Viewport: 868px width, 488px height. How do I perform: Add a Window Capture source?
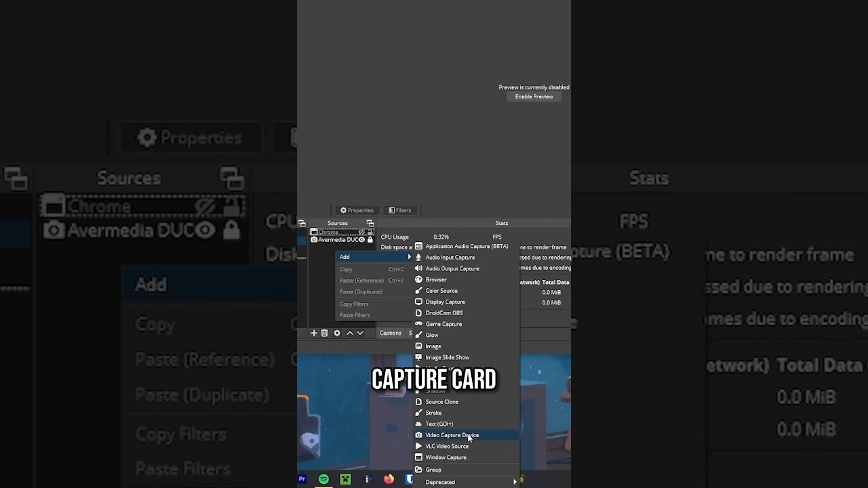click(467, 457)
